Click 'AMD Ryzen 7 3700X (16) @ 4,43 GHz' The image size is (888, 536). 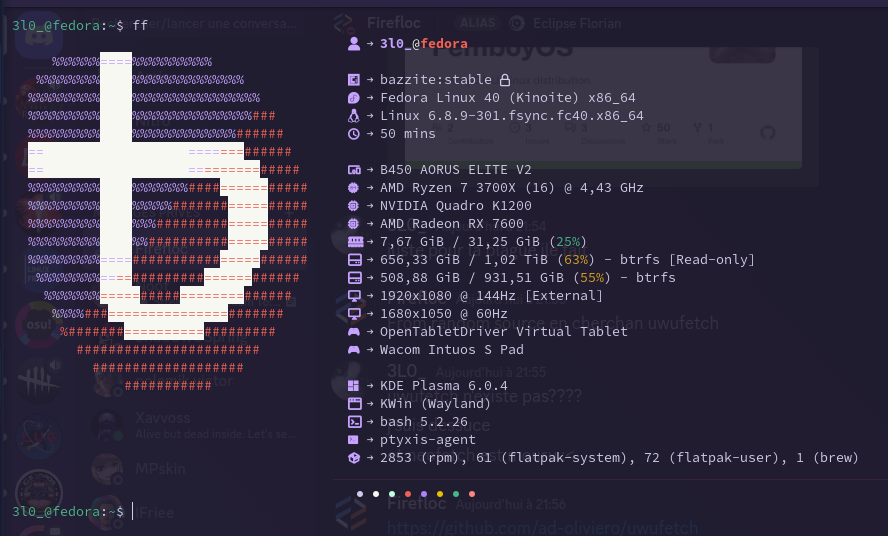pyautogui.click(x=512, y=188)
